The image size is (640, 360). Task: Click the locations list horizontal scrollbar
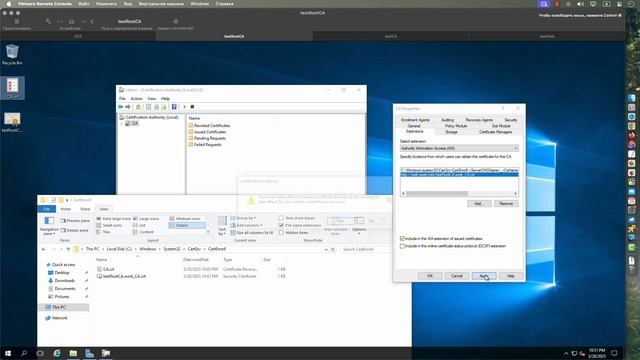(x=436, y=193)
